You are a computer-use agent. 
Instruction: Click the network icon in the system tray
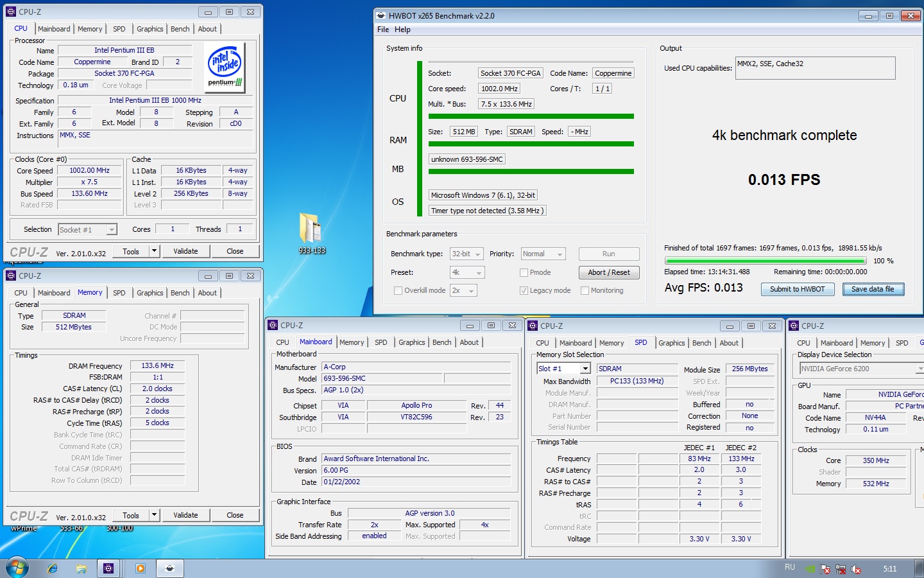point(840,569)
